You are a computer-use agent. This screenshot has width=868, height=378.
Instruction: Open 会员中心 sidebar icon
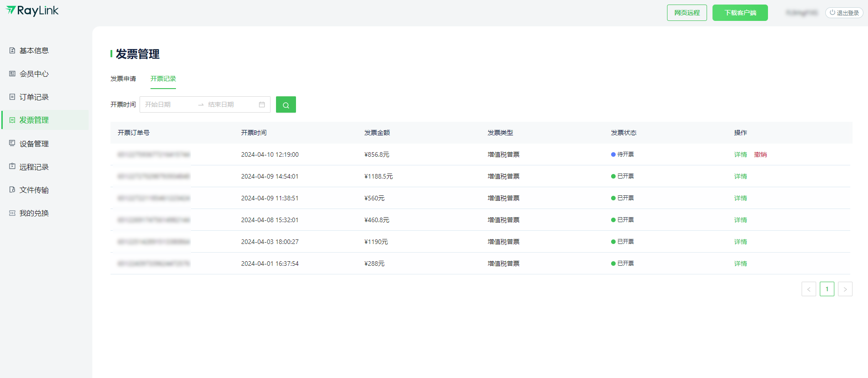click(x=12, y=74)
